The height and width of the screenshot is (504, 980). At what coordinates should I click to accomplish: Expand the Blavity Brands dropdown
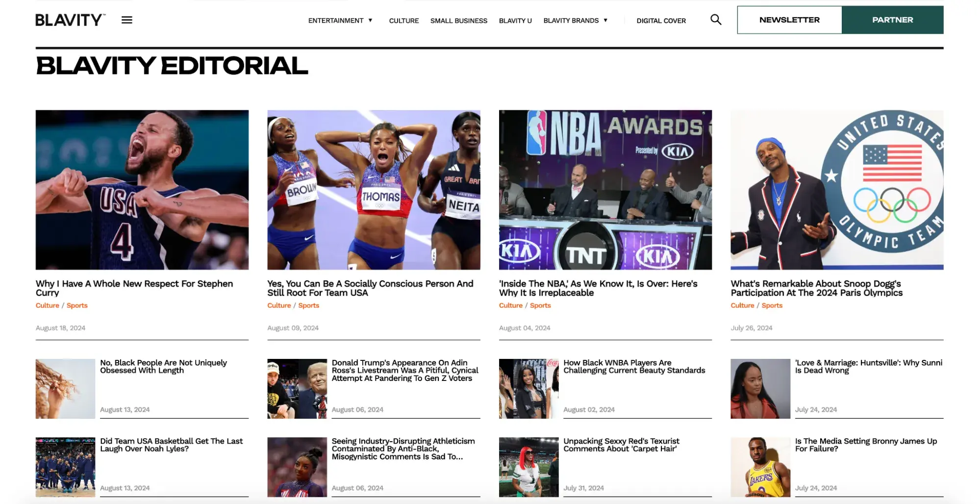pyautogui.click(x=575, y=21)
